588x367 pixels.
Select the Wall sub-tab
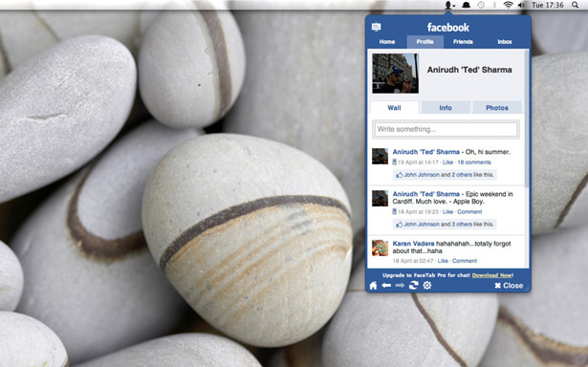pos(394,108)
